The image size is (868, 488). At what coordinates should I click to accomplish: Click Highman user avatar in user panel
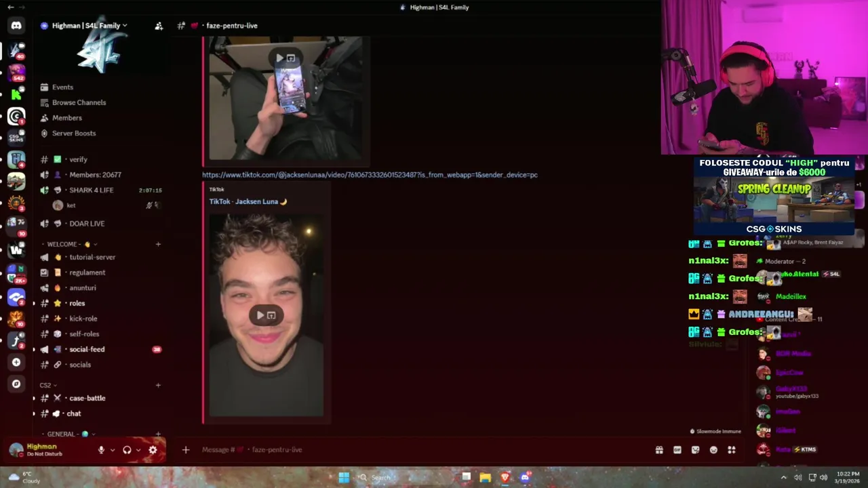16,450
